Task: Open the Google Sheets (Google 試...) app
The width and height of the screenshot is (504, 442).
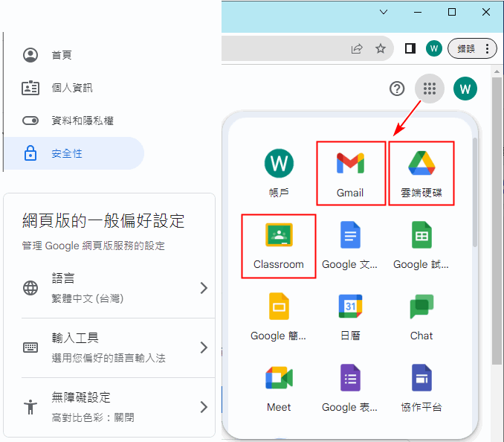Action: click(421, 245)
